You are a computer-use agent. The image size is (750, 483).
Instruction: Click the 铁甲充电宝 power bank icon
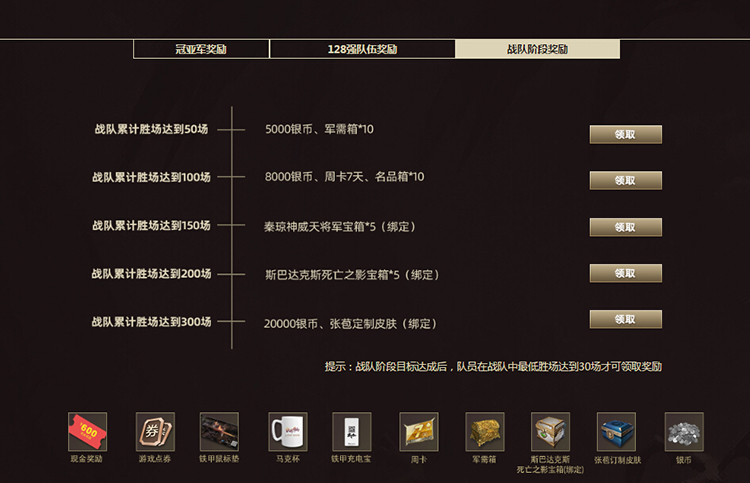tap(351, 432)
